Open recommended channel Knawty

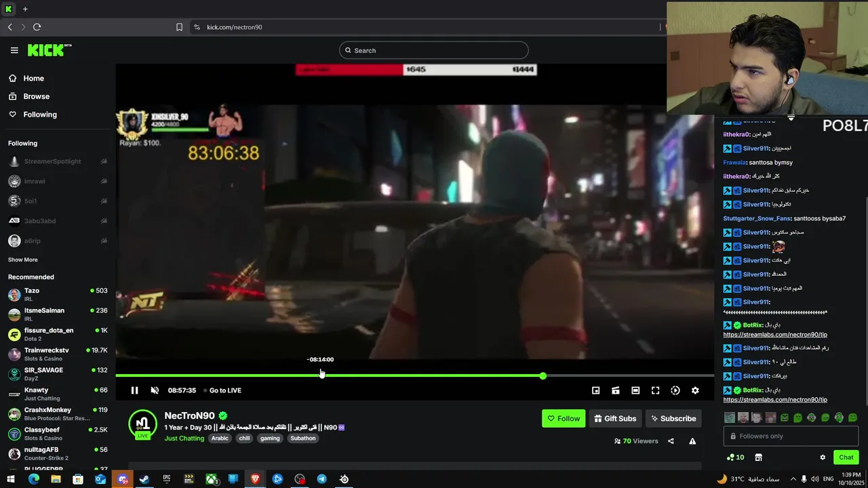(x=58, y=394)
